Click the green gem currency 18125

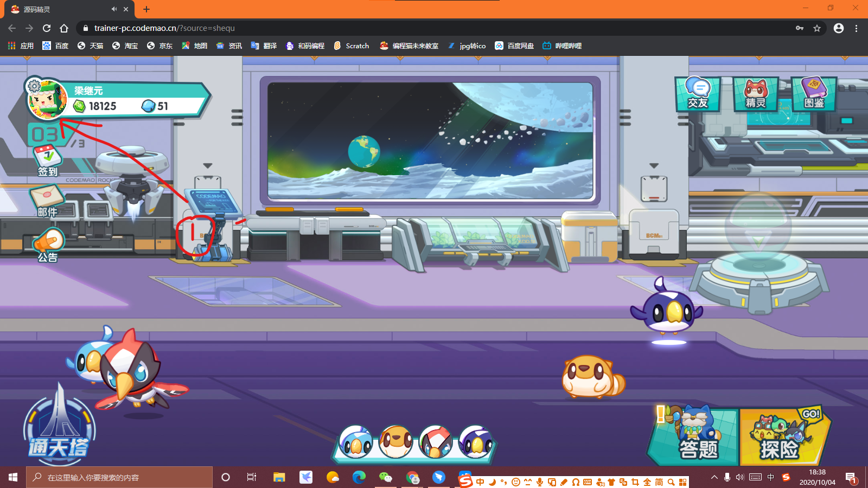coord(95,106)
